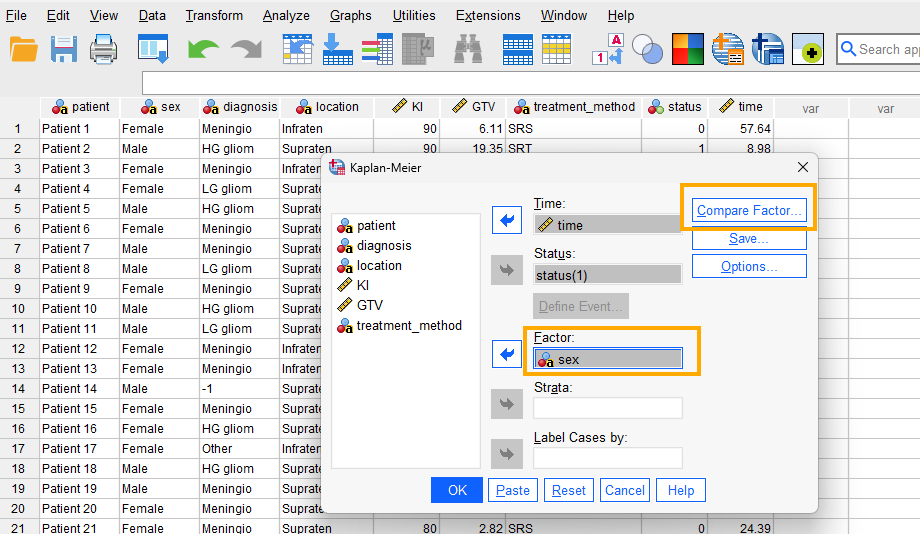Move the variable into the Time field with the arrow
The width and height of the screenshot is (920, 534).
pyautogui.click(x=507, y=221)
